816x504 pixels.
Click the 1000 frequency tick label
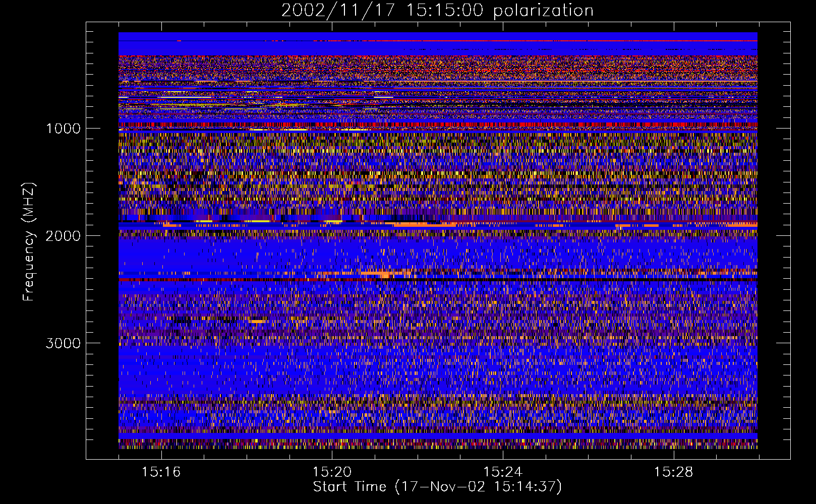[63, 129]
